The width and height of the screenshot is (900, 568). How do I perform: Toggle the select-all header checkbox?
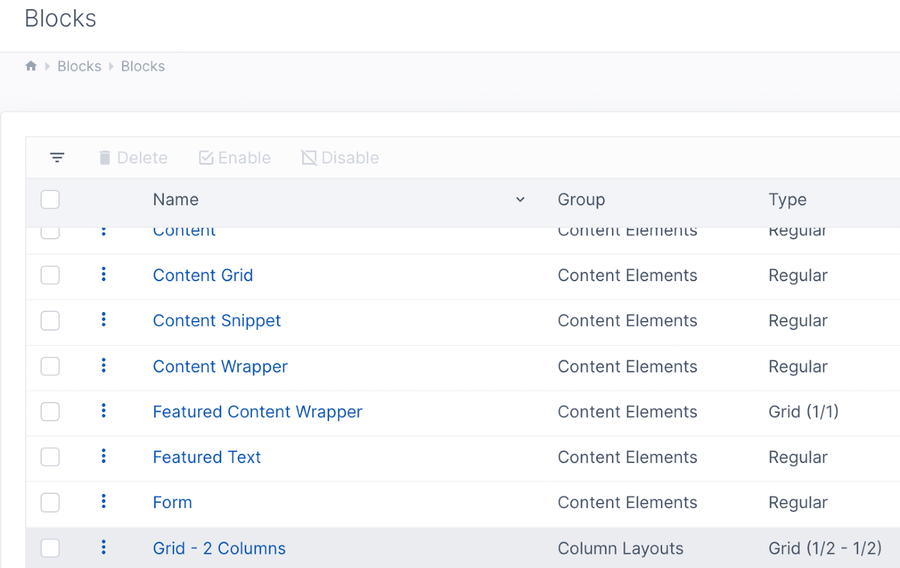click(50, 200)
